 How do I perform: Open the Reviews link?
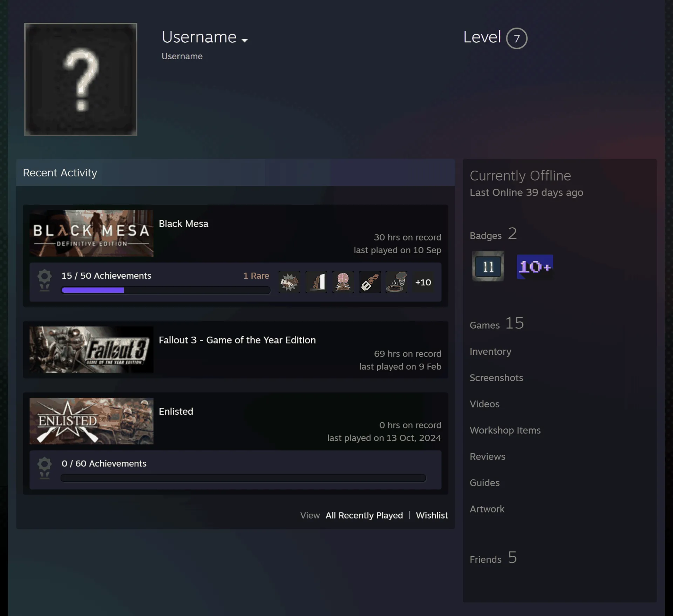487,457
